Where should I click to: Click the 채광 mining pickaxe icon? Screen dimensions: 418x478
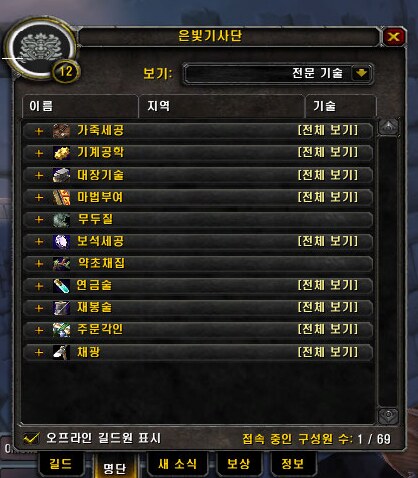pos(62,352)
